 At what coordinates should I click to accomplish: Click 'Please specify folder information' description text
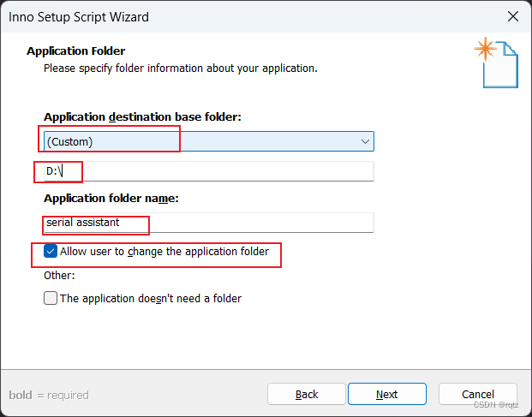coord(181,69)
